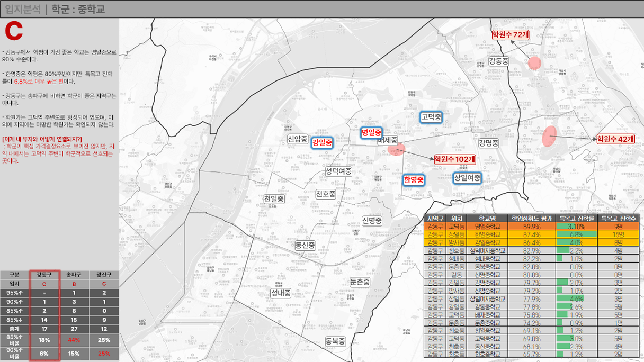
Task: Click the 명일중학교 table cell
Action: [486, 227]
